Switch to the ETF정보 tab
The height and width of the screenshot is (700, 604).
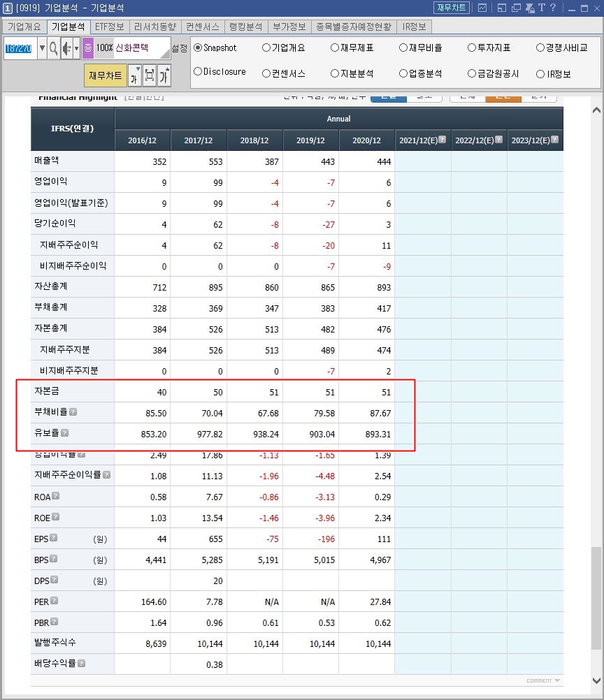[110, 27]
